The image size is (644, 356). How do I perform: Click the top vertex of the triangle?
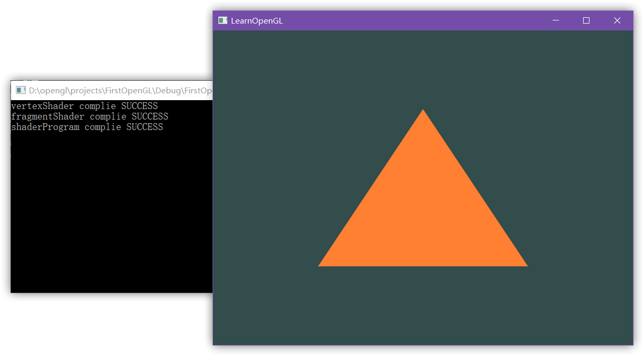pyautogui.click(x=423, y=112)
